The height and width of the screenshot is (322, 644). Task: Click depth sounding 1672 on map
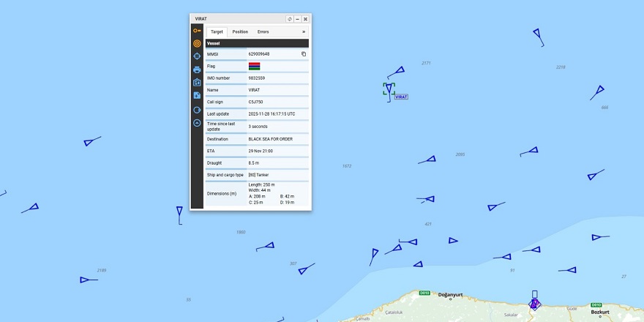click(347, 166)
